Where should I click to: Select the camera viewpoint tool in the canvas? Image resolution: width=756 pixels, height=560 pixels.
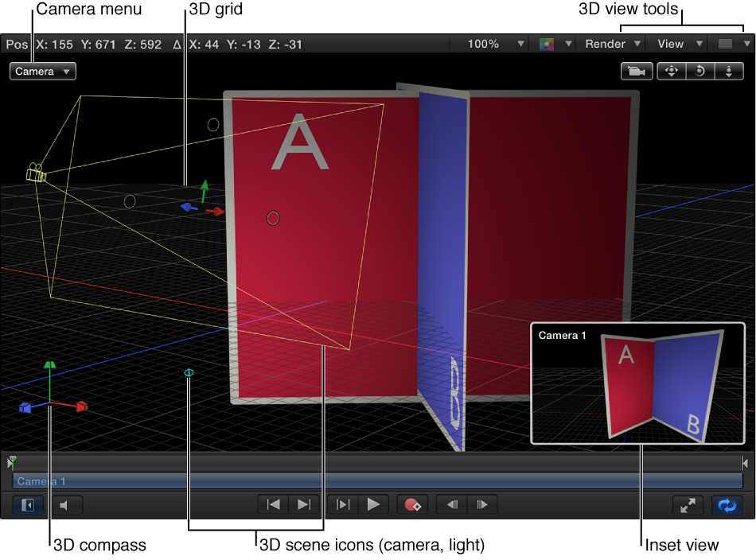(x=637, y=71)
